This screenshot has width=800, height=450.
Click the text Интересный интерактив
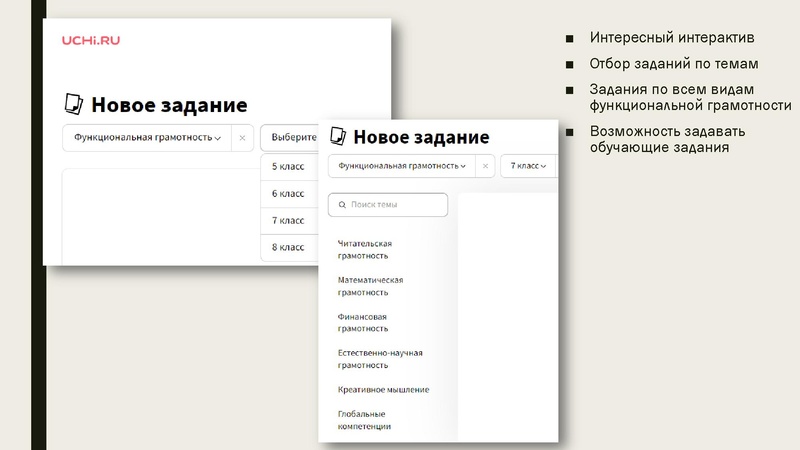coord(672,37)
